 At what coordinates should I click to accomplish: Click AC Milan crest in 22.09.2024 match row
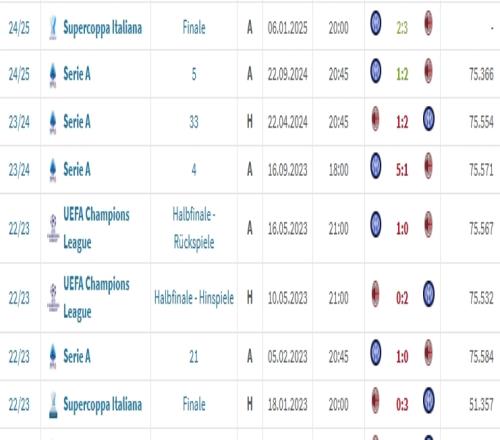(x=428, y=71)
